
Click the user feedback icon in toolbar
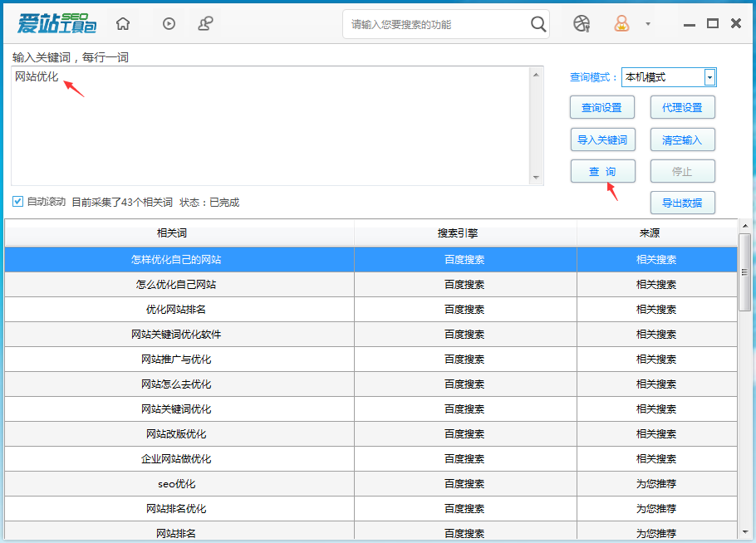206,23
